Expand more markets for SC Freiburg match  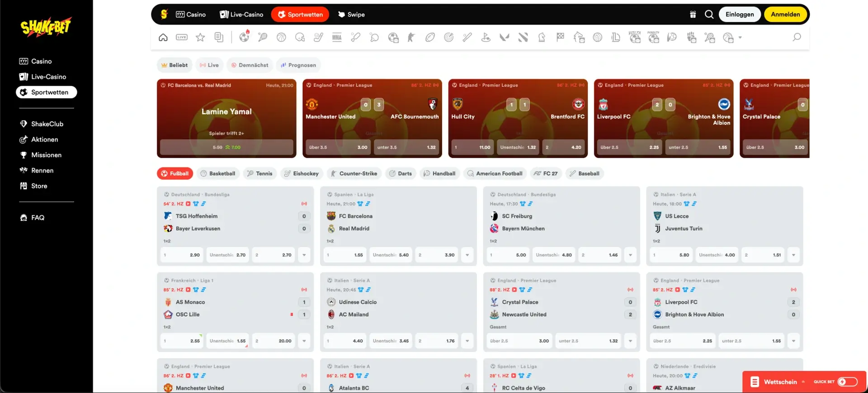(630, 255)
